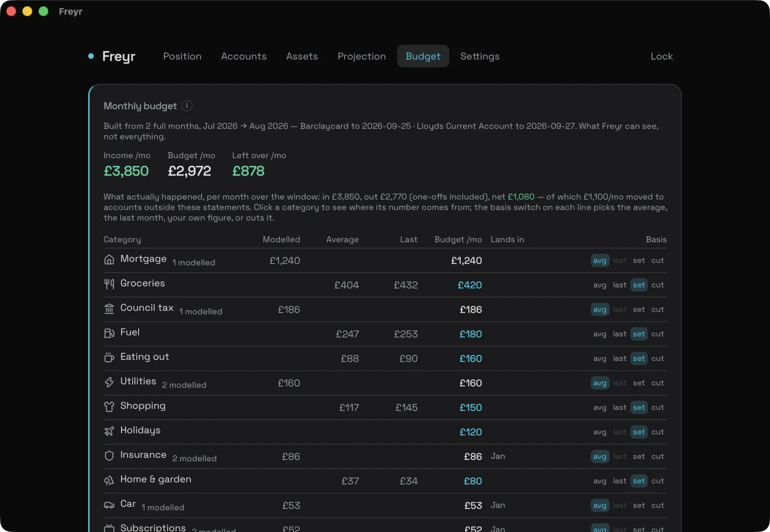Choose set basis for Eating out
The width and height of the screenshot is (770, 532).
639,359
